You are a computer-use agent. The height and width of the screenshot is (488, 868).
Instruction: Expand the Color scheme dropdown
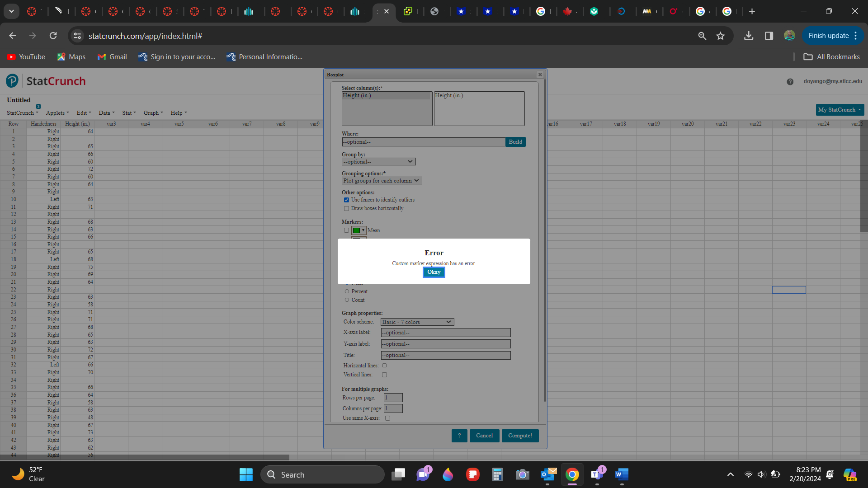click(x=417, y=322)
